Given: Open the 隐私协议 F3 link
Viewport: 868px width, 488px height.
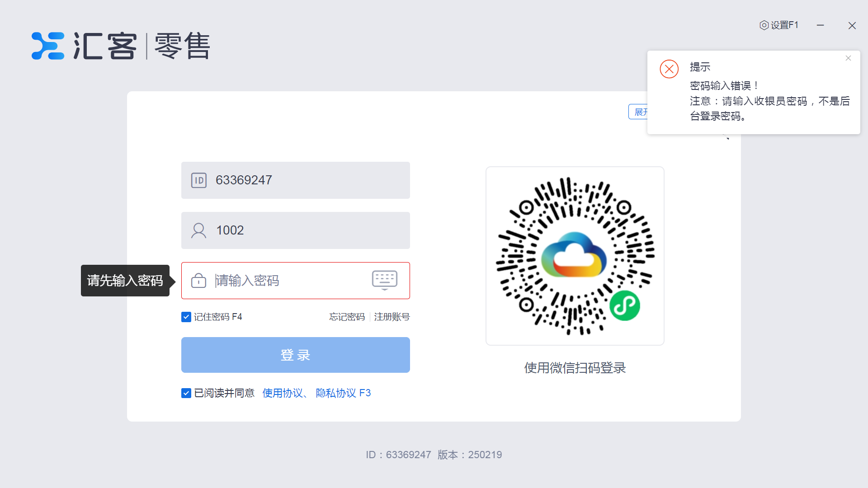Looking at the screenshot, I should coord(343,393).
